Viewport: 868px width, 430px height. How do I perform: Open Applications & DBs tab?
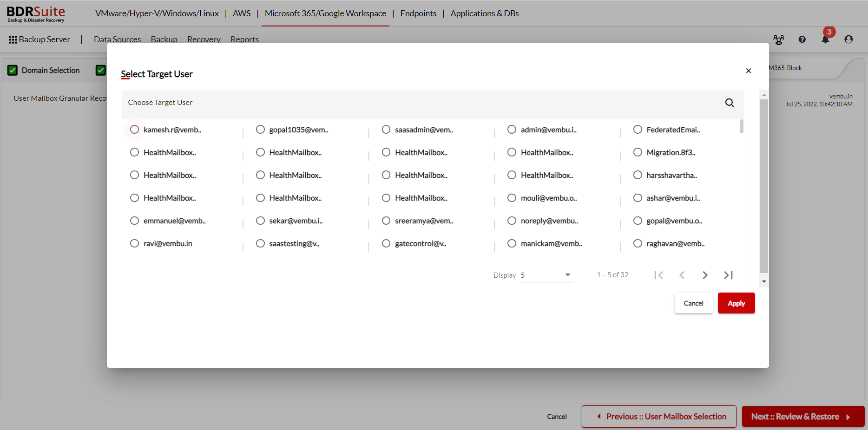[x=485, y=13]
